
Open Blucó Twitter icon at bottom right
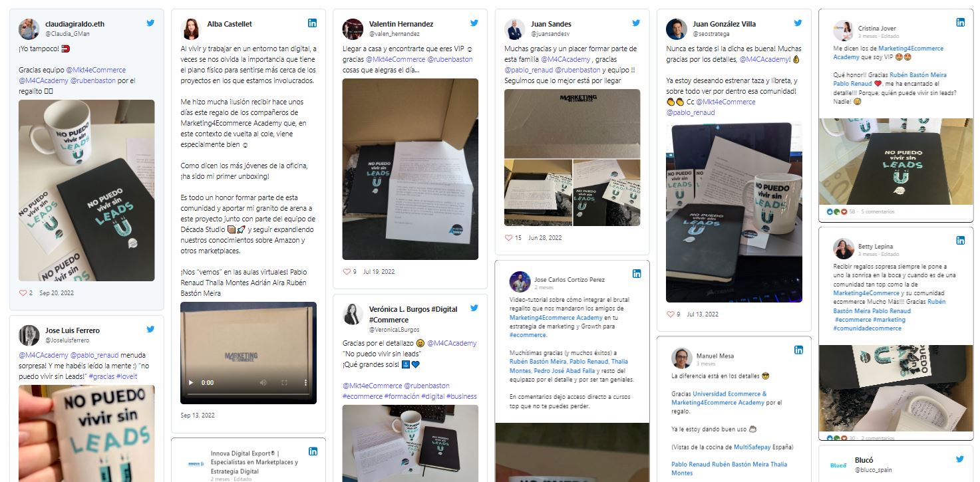tap(960, 459)
